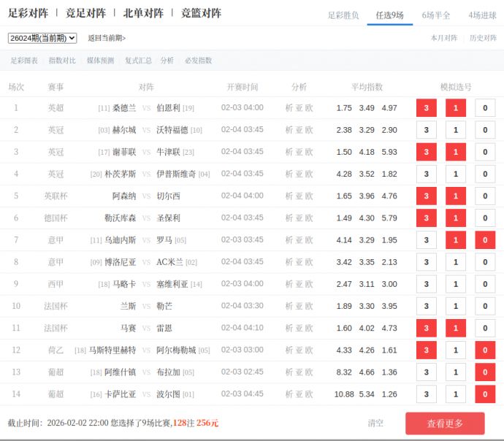Deselect the 1 pick for match 1 桑德兰
Screen dimensions: 504x441
[x=456, y=108]
